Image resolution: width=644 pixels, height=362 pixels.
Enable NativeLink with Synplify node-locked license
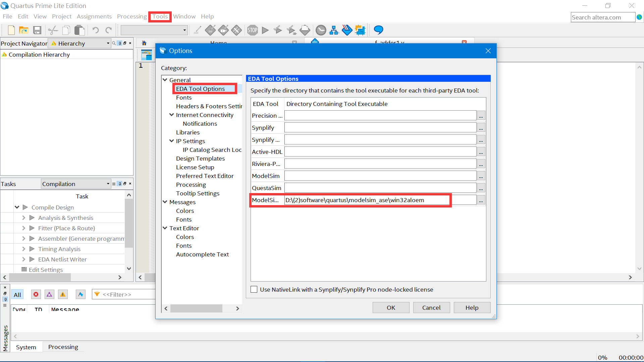(254, 289)
